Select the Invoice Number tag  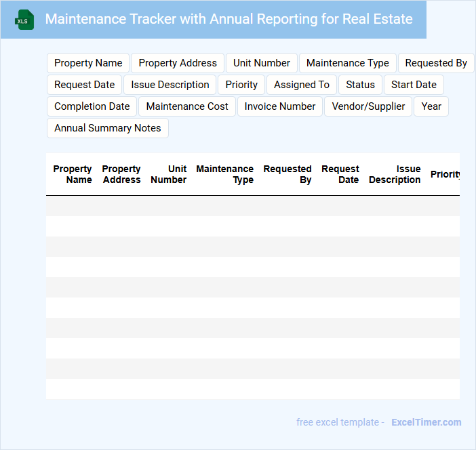point(280,106)
